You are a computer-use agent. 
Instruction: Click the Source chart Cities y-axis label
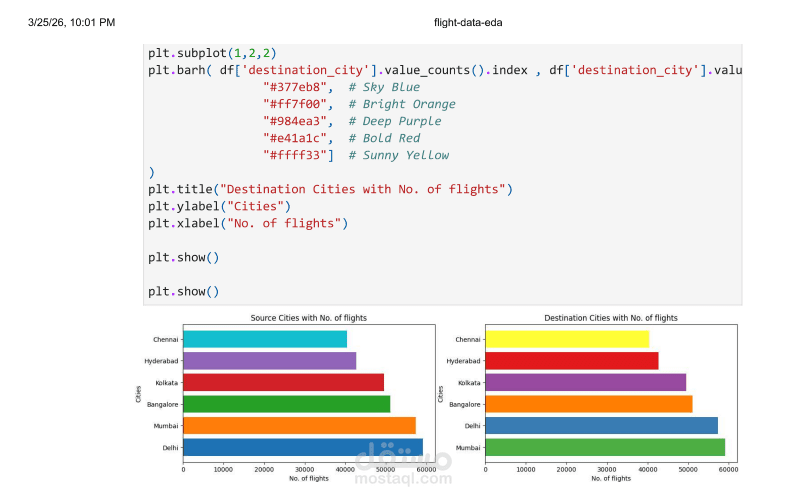pyautogui.click(x=138, y=394)
